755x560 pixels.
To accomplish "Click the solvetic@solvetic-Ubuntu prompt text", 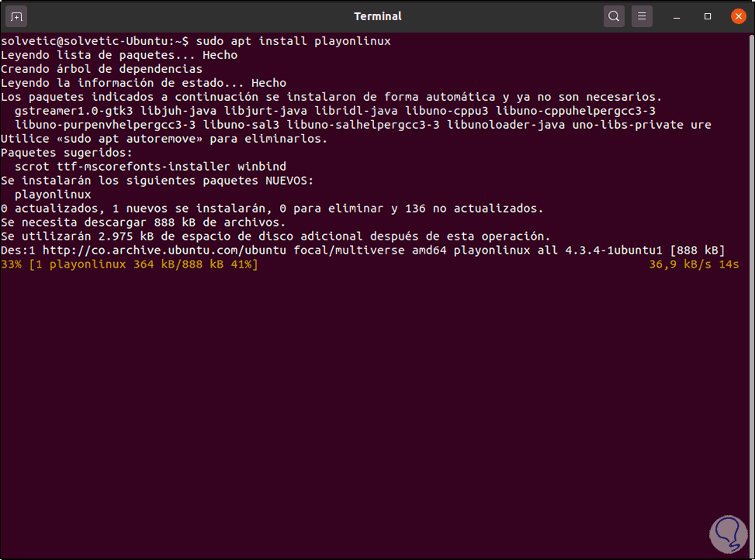I will pyautogui.click(x=85, y=41).
